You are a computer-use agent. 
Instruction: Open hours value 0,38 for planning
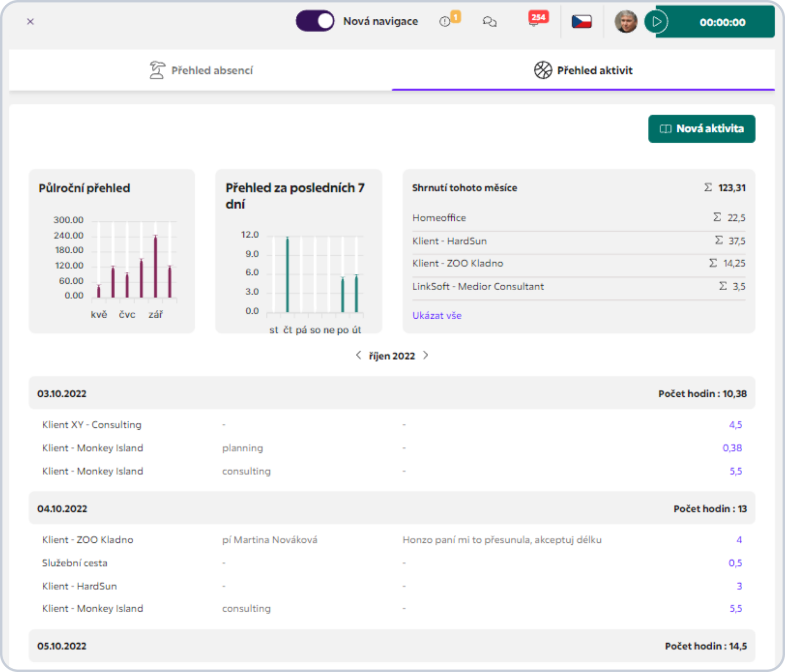pos(732,448)
